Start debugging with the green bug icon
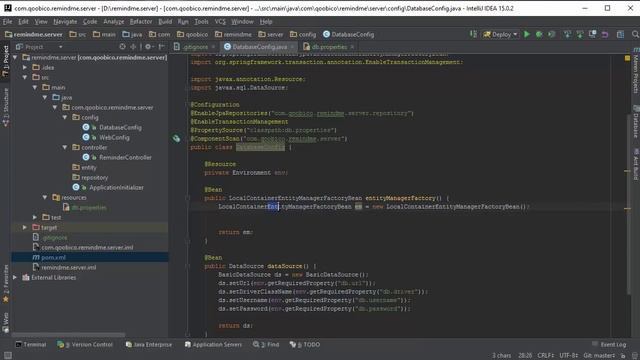This screenshot has height=360, width=640. (x=539, y=34)
